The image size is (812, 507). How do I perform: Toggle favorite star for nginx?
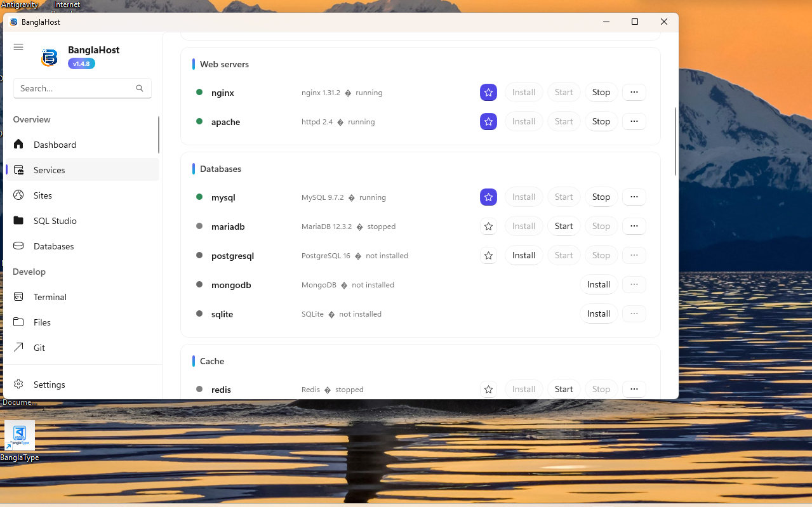(488, 93)
